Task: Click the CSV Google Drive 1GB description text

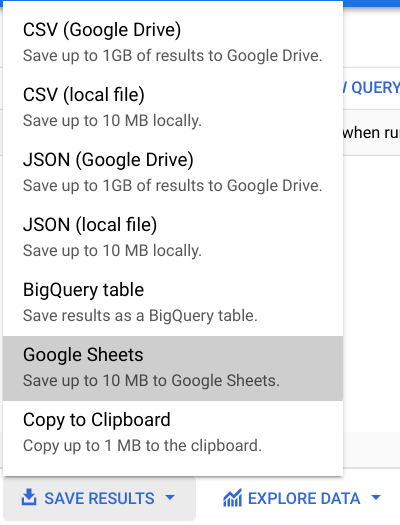Action: 172,56
